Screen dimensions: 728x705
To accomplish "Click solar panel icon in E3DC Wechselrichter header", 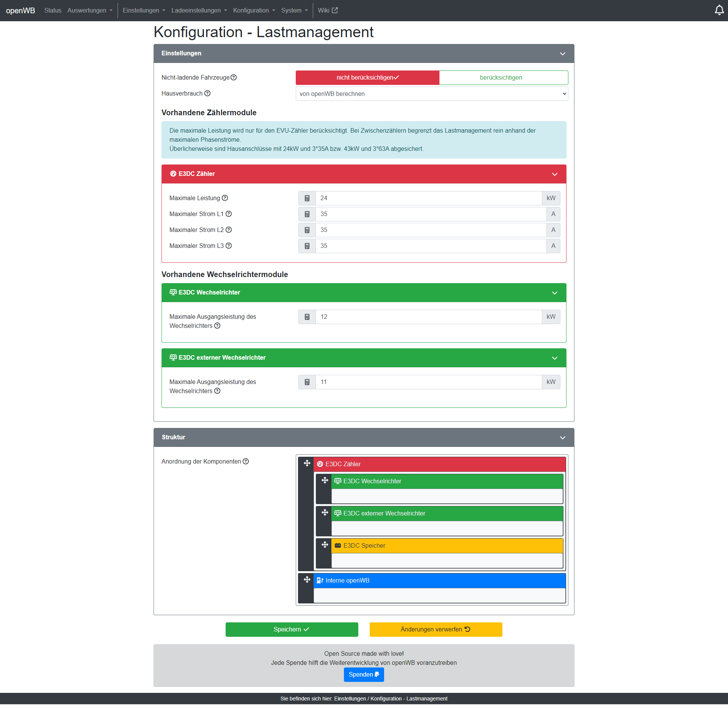I will pyautogui.click(x=173, y=292).
